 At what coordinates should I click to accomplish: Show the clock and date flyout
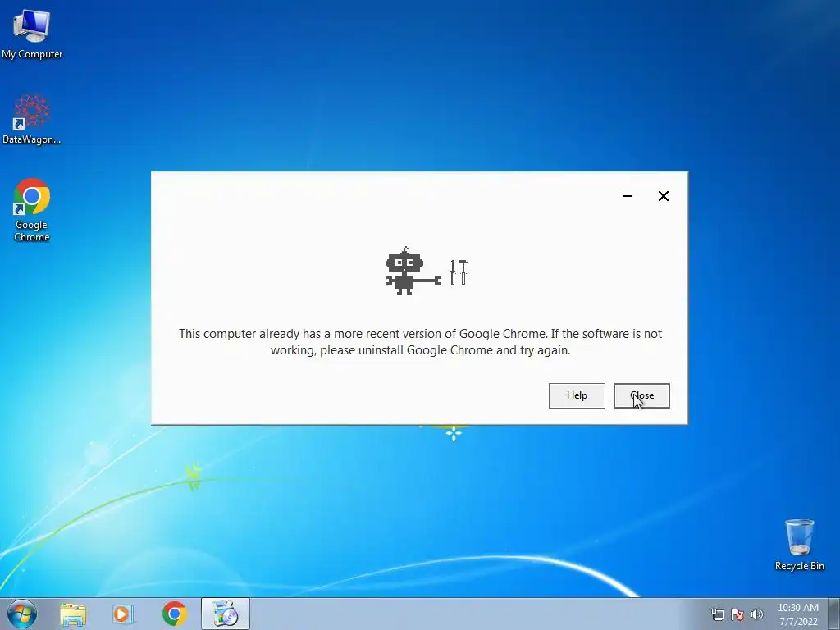[797, 614]
